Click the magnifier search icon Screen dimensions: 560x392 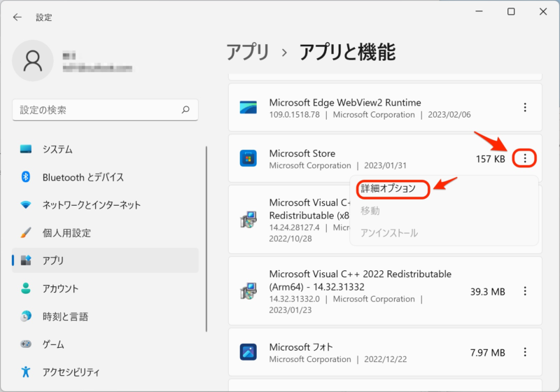tap(185, 110)
